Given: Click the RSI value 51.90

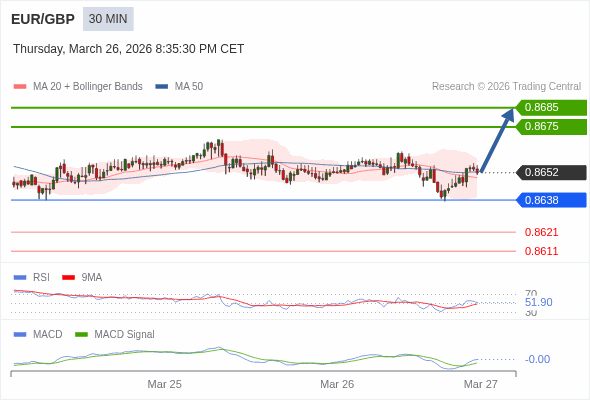Looking at the screenshot, I should tap(538, 302).
